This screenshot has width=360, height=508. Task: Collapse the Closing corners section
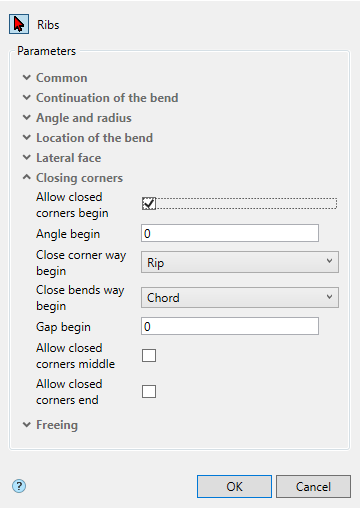tap(27, 177)
